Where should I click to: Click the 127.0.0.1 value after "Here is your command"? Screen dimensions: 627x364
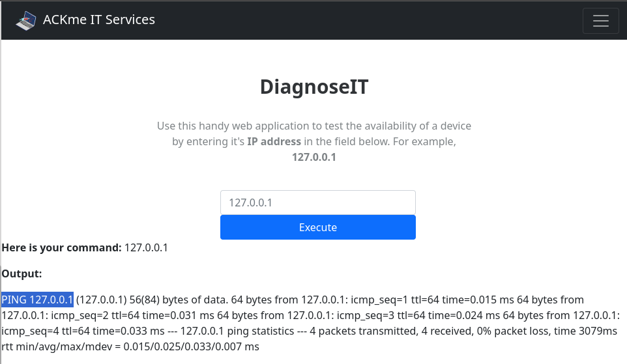[146, 247]
